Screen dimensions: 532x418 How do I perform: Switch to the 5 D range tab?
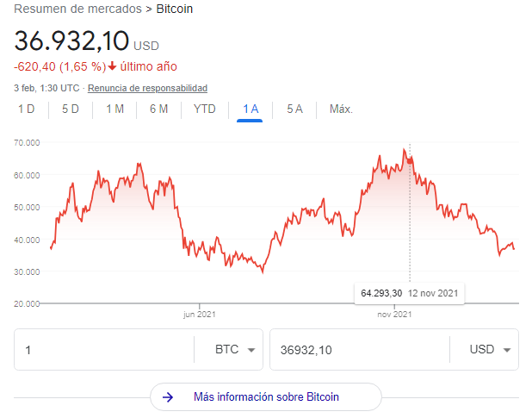(71, 109)
